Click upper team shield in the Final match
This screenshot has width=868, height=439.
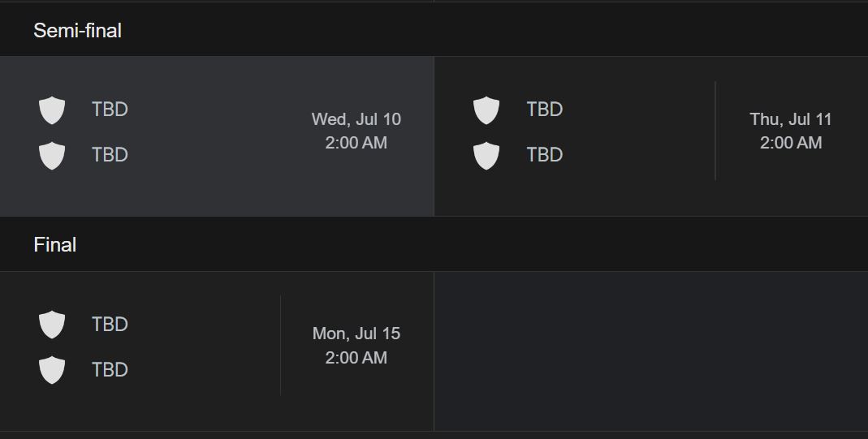tap(52, 325)
